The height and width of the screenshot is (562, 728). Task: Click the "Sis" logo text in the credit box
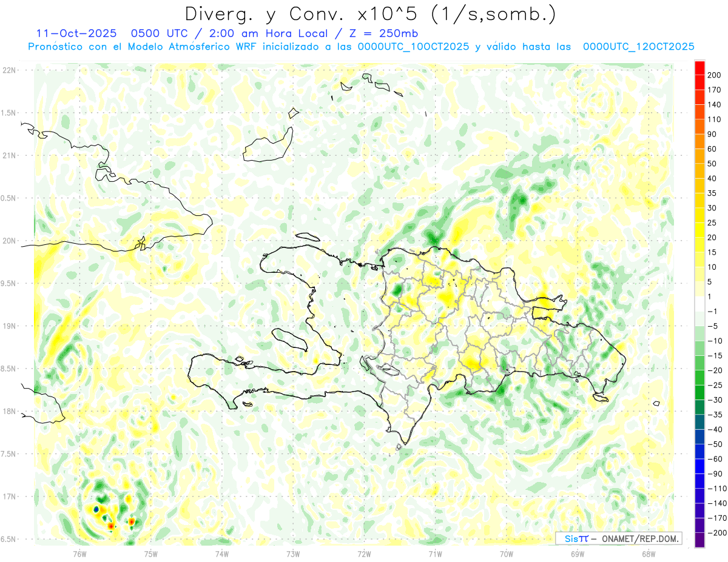tap(570, 538)
